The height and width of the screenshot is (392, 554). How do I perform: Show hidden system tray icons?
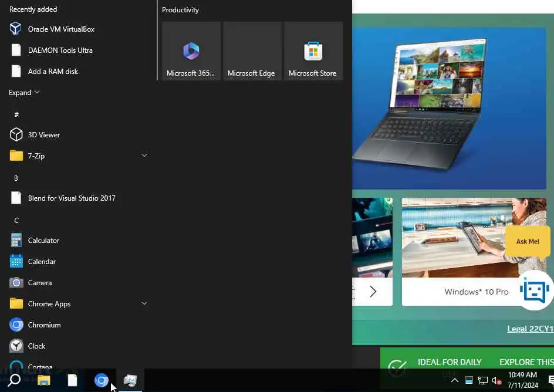tap(455, 380)
